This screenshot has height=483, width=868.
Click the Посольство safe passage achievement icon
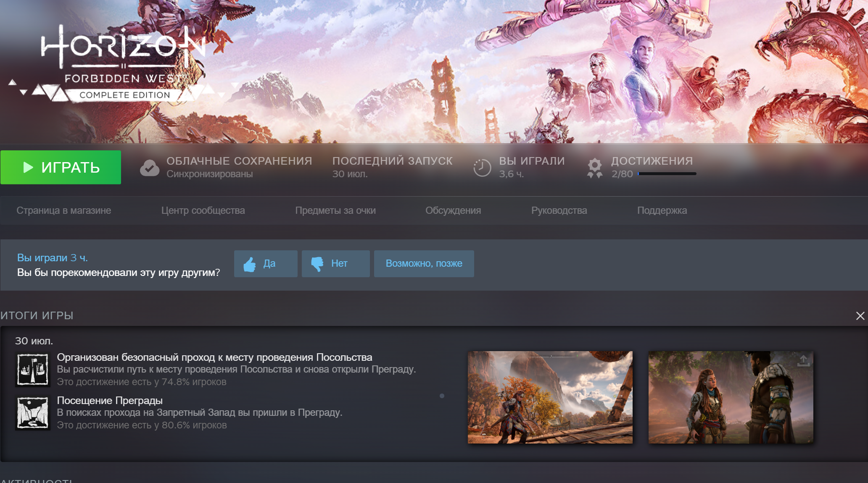(x=33, y=370)
